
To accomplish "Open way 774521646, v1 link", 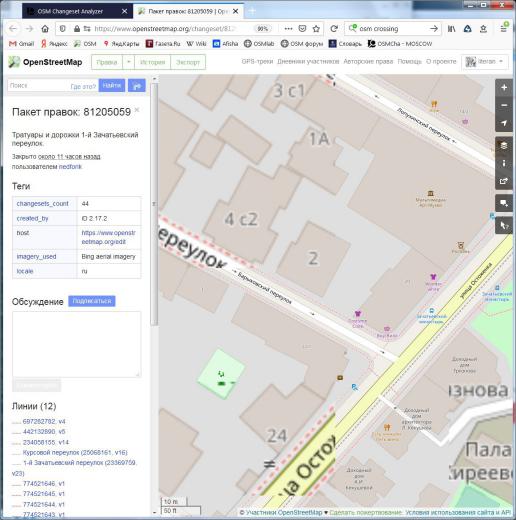I will 44,484.
